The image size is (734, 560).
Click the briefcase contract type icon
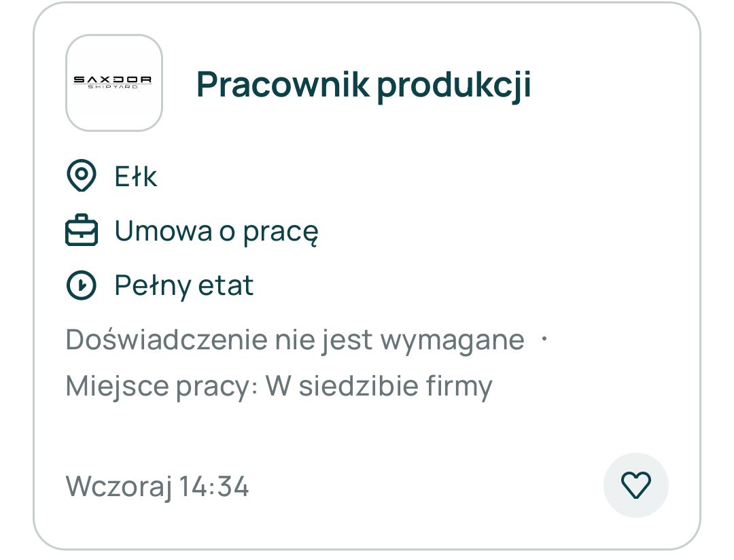(81, 231)
